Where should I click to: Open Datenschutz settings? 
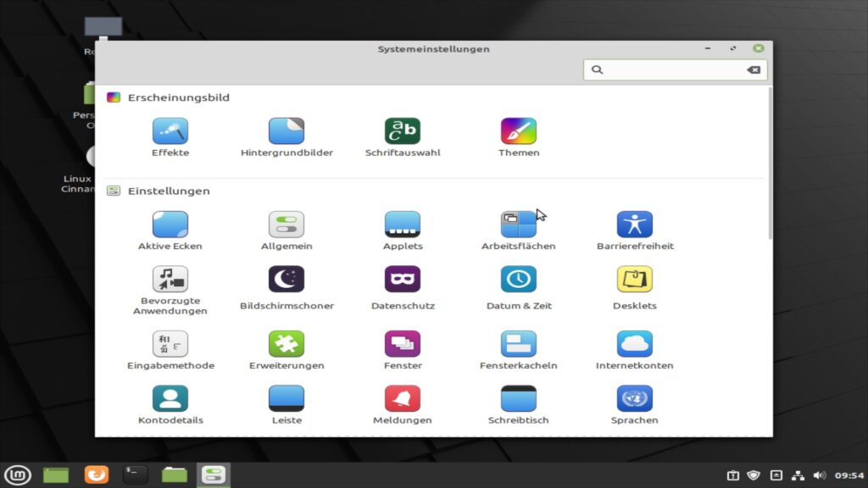click(403, 288)
